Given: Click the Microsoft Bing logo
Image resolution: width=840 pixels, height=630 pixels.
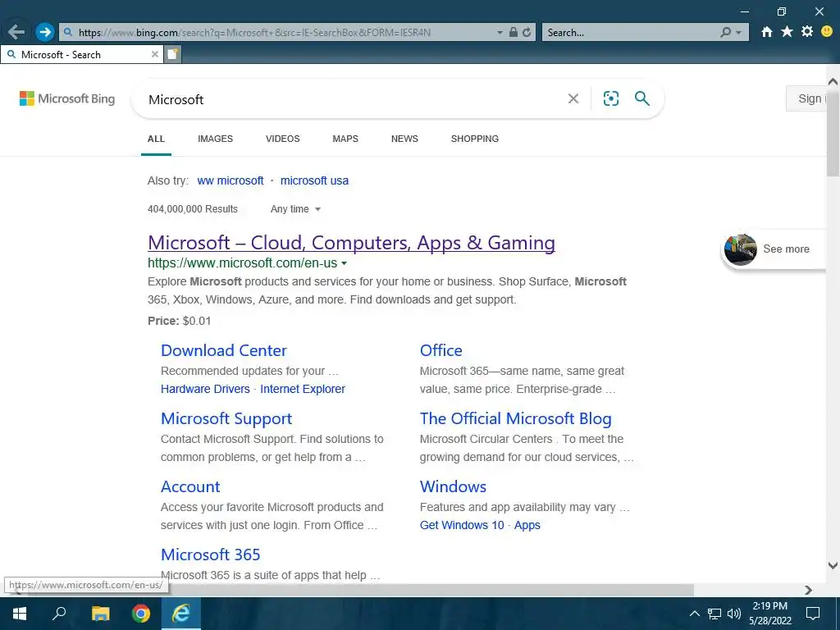Looking at the screenshot, I should (x=67, y=98).
